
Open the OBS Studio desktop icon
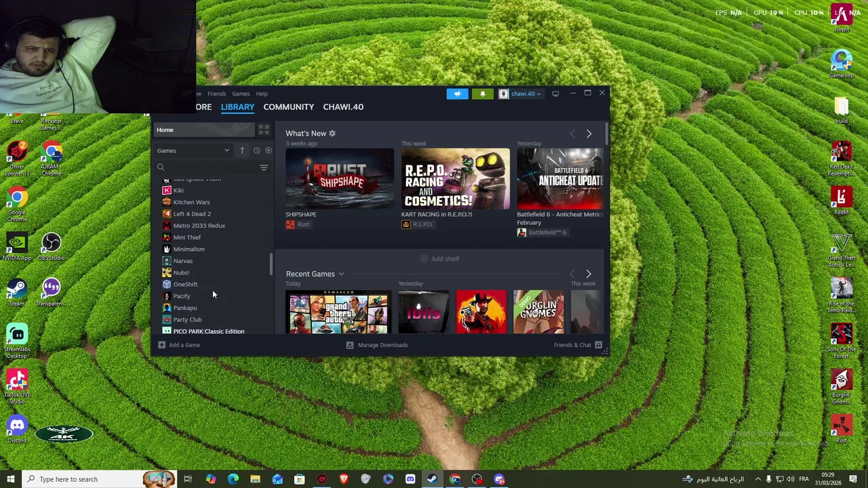[52, 246]
